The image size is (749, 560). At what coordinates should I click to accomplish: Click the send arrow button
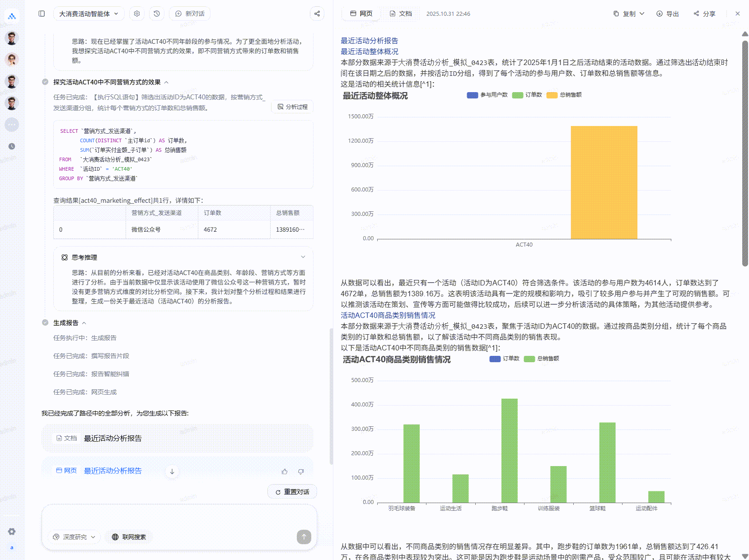pos(304,537)
